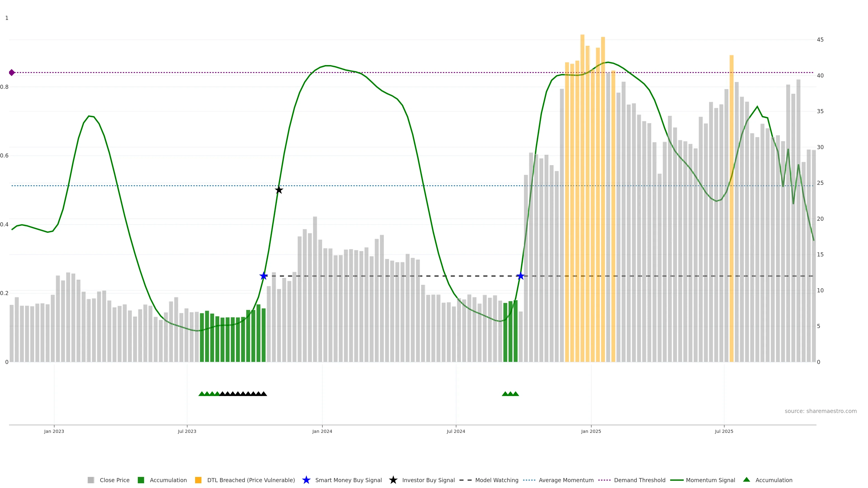Click the first blue Smart Money star on chart
The image size is (868, 488).
coord(264,276)
